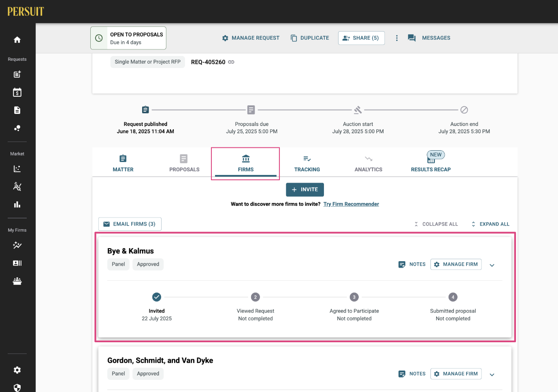
Task: Click the Gordon, Schmidt, and Van Dyke firm name
Action: tap(160, 360)
